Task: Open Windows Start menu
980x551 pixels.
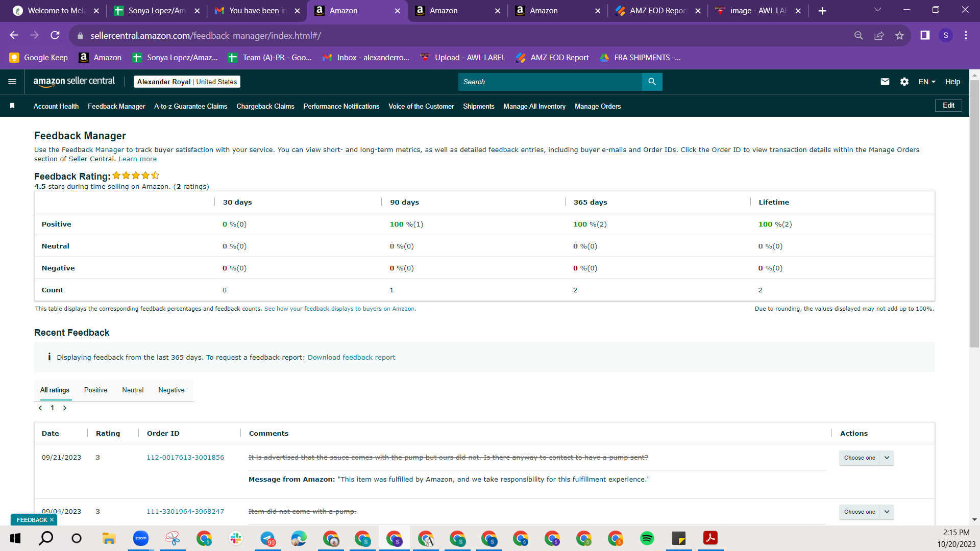Action: click(15, 538)
